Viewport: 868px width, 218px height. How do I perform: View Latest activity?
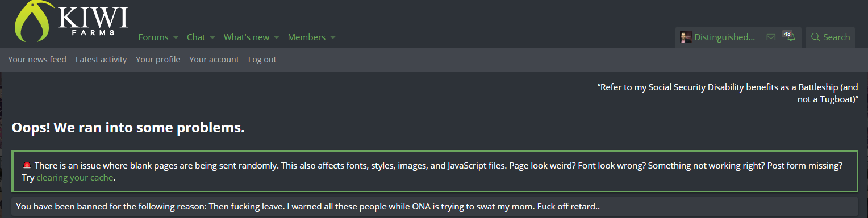tap(101, 60)
